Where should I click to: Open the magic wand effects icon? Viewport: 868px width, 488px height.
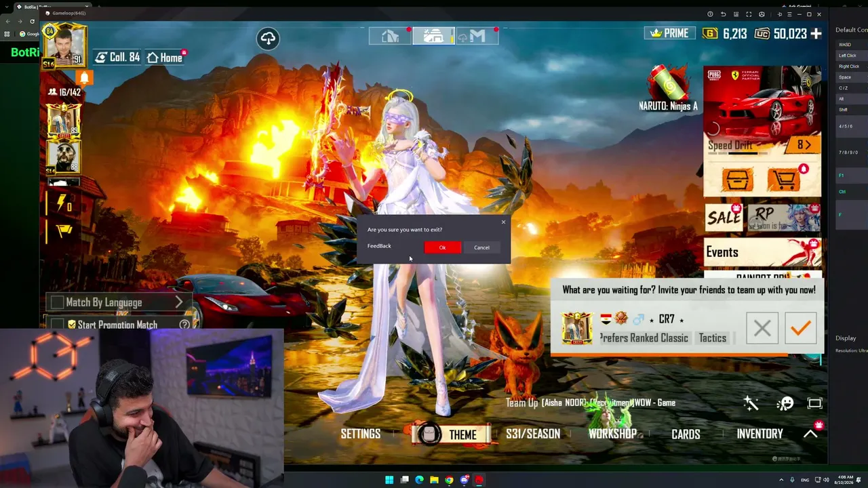pos(751,403)
